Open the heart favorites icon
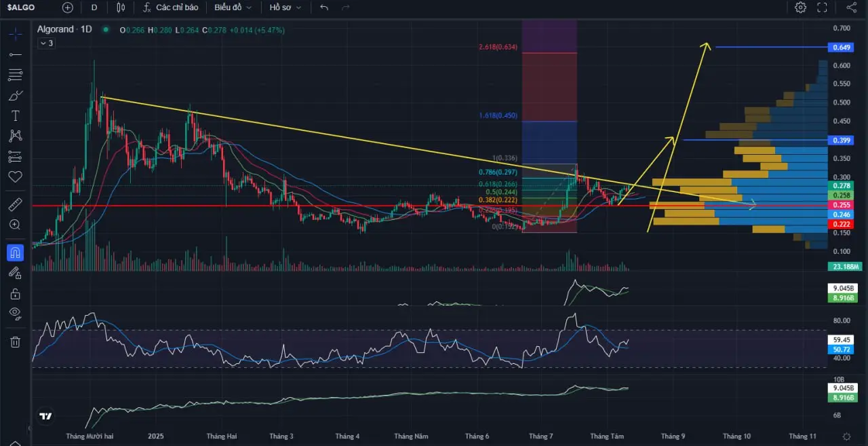 pos(15,176)
